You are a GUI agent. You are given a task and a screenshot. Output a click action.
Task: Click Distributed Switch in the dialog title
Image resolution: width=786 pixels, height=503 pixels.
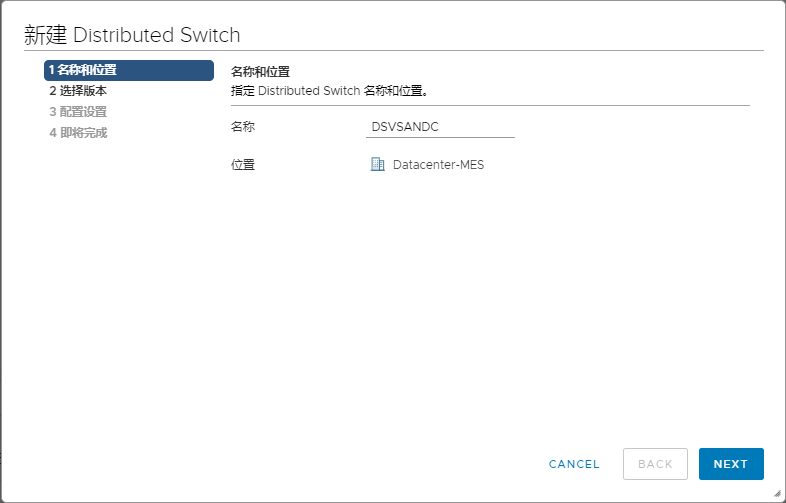[157, 35]
